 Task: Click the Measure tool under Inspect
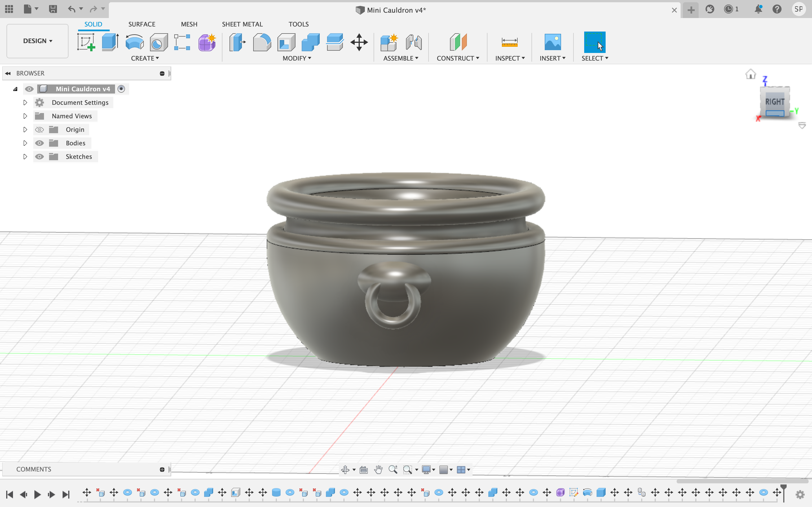(509, 42)
